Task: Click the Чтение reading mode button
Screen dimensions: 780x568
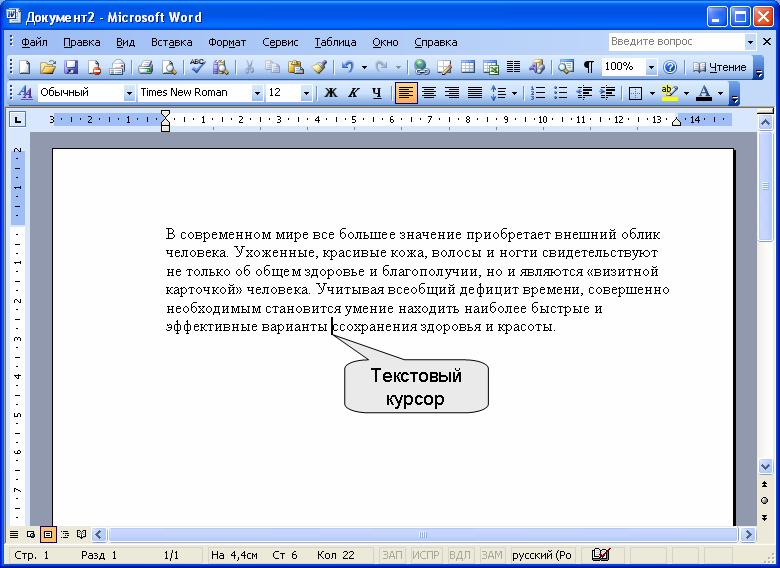Action: 720,67
